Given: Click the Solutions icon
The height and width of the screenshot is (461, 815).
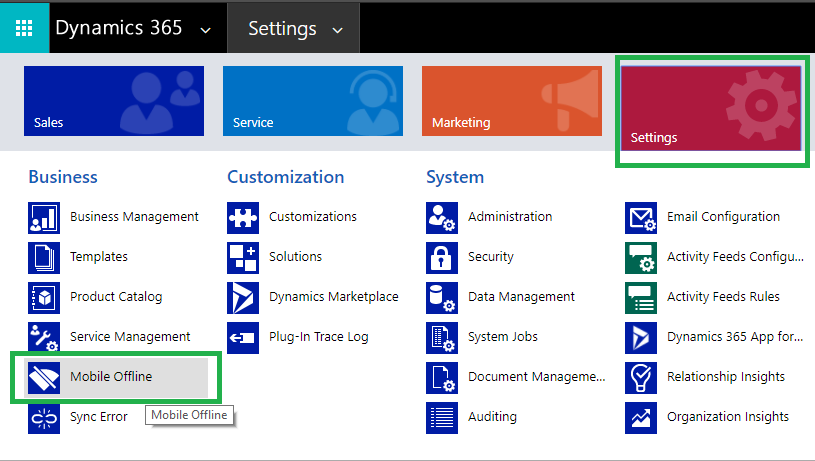Looking at the screenshot, I should [x=243, y=258].
